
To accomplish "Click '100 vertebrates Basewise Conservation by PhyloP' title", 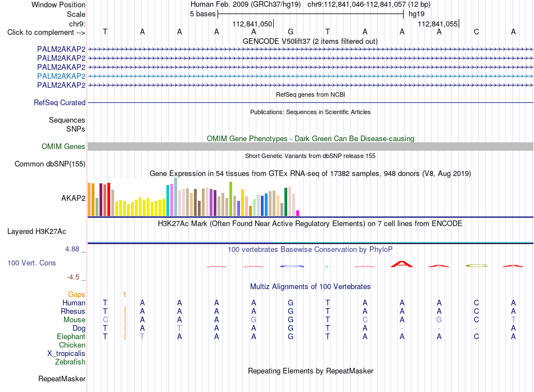I will point(310,250).
